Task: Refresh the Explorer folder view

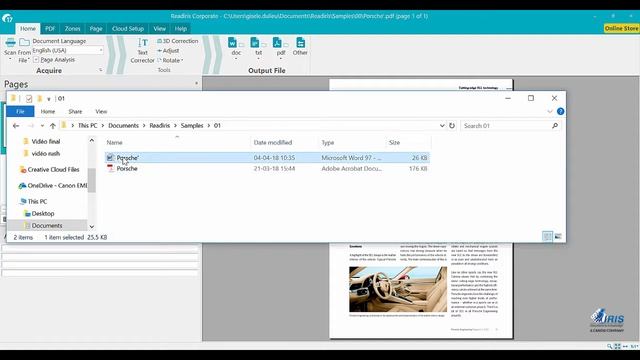Action: [x=452, y=126]
